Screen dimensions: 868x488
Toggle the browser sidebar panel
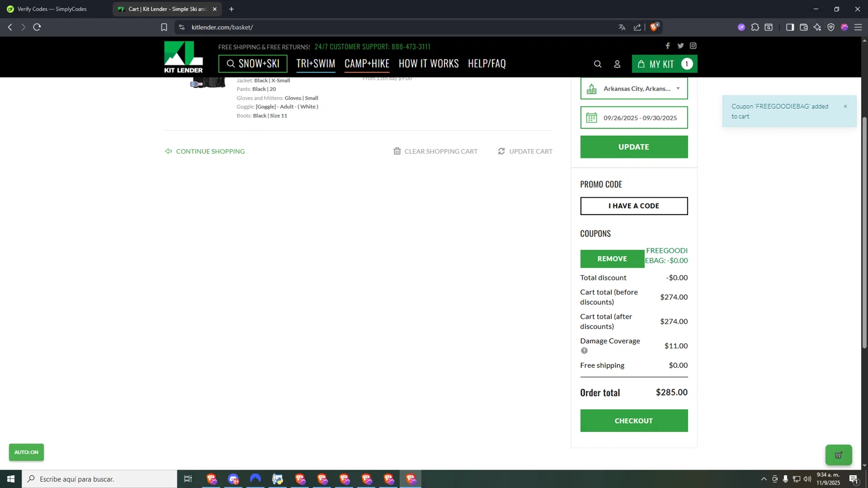click(790, 27)
